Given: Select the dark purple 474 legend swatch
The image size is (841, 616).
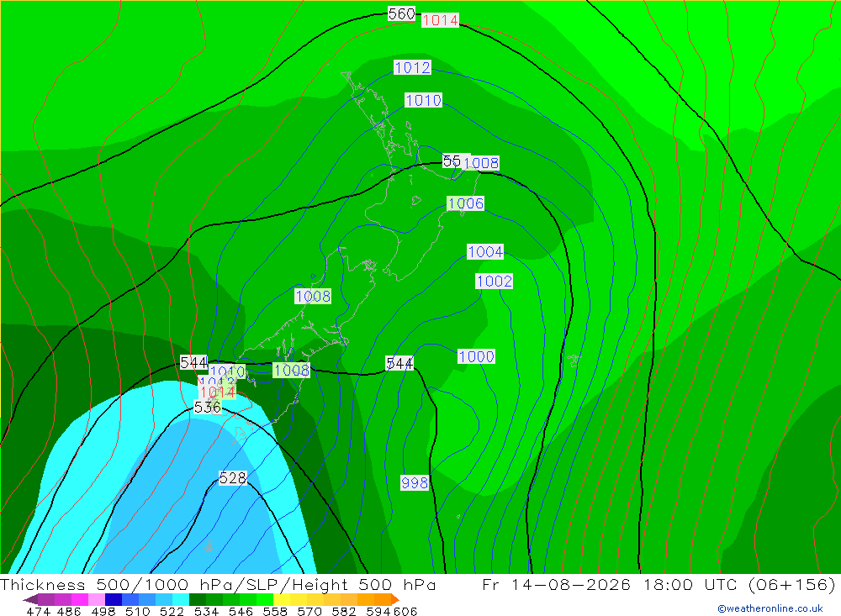Looking at the screenshot, I should (x=46, y=599).
